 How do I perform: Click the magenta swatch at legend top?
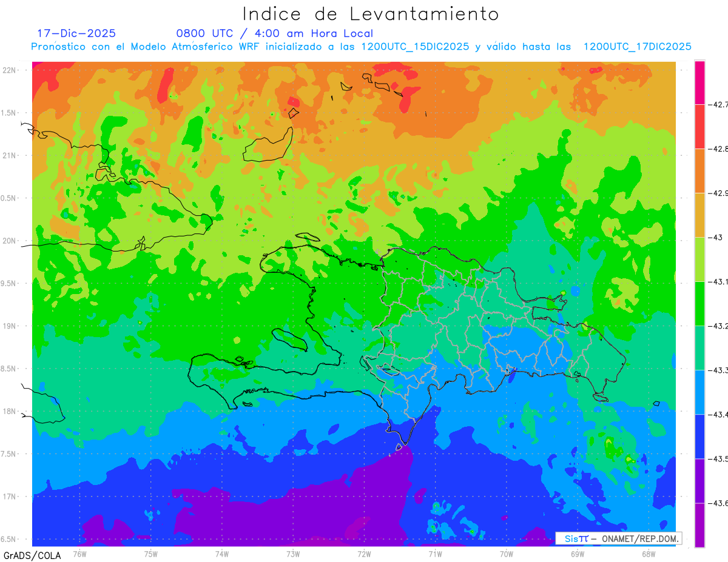(699, 82)
